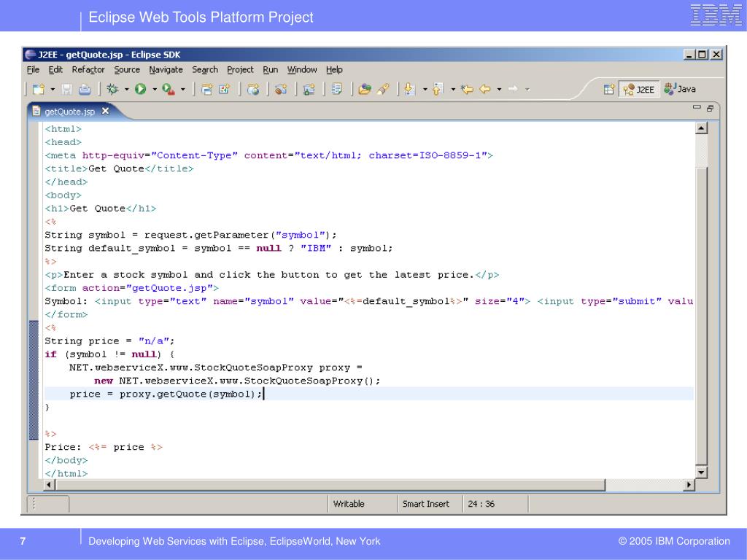Open the Search menu
This screenshot has height=560, width=747.
205,69
